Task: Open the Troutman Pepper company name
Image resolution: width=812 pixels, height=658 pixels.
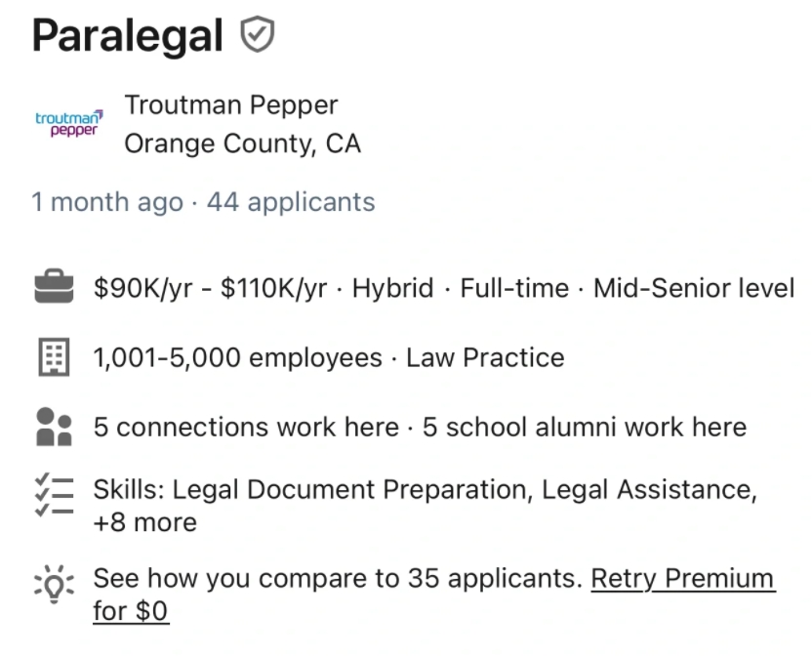Action: click(x=231, y=105)
